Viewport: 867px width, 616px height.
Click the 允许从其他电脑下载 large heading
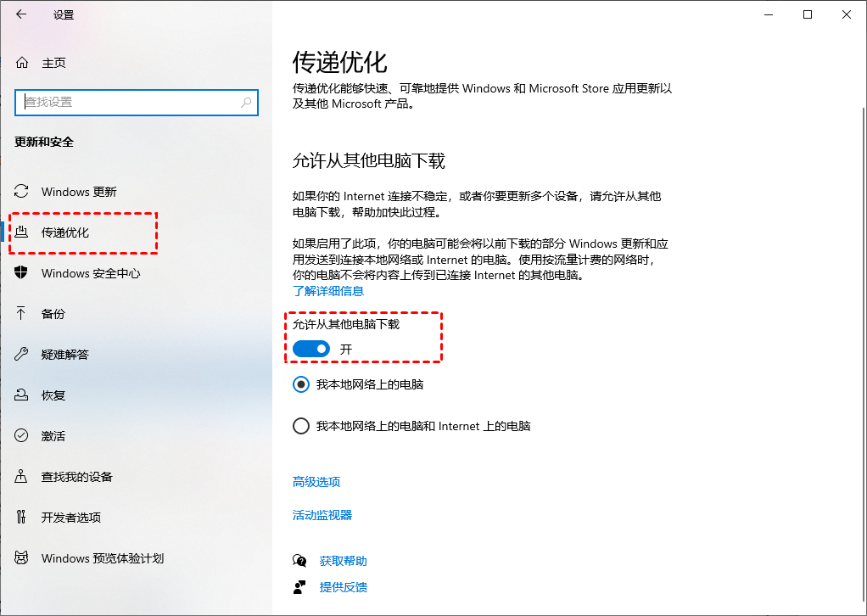pos(368,161)
